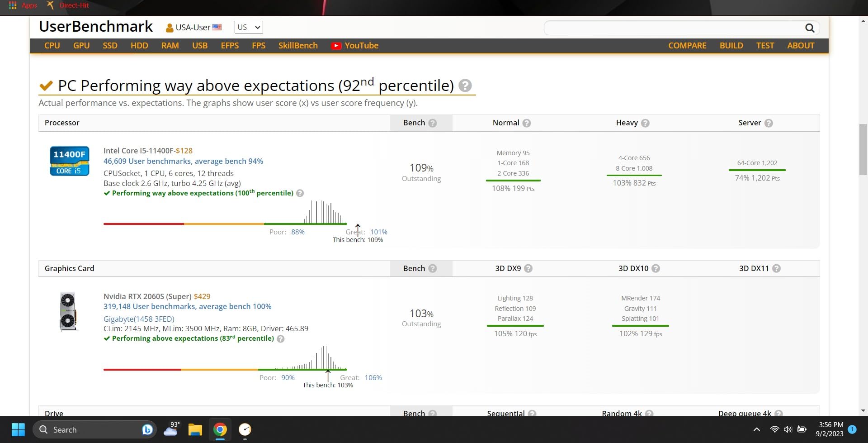Open 46,609 User benchmarks link

tap(183, 161)
